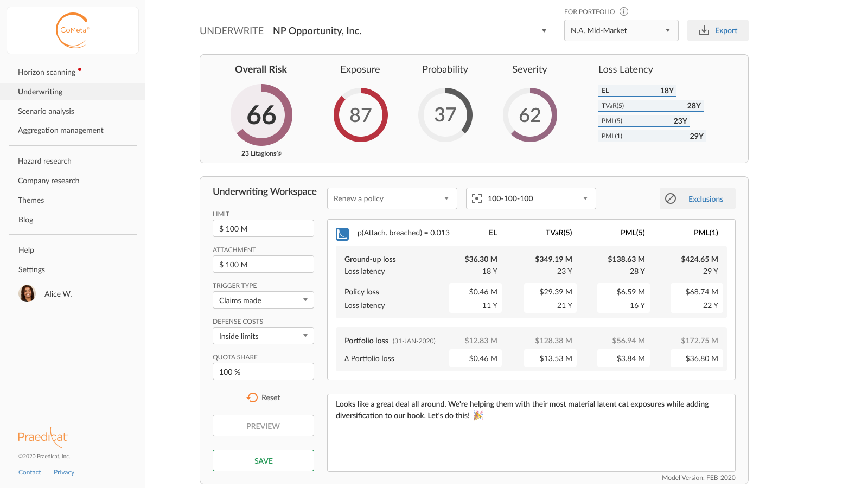Click the Reset button label
Viewport: 868px width, 488px height.
click(x=271, y=397)
